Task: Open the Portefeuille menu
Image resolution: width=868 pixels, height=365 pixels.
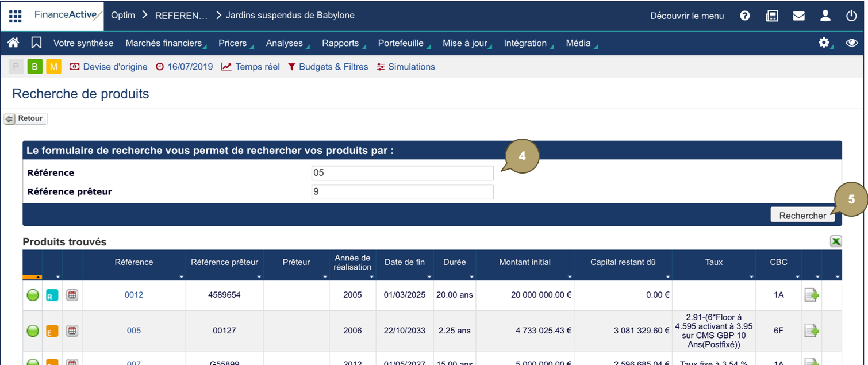Action: (401, 43)
